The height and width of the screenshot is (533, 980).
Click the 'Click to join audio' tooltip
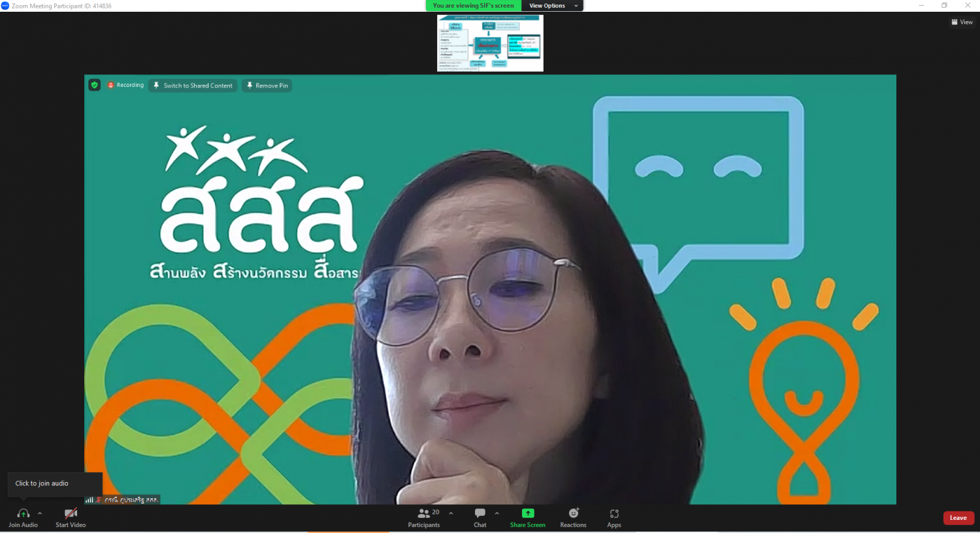[55, 484]
